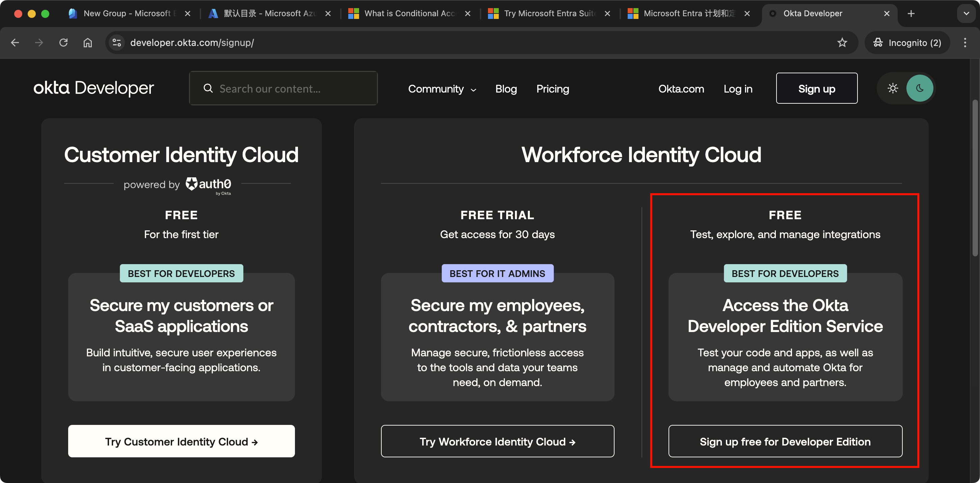
Task: Click the search magnifier icon
Action: (208, 88)
